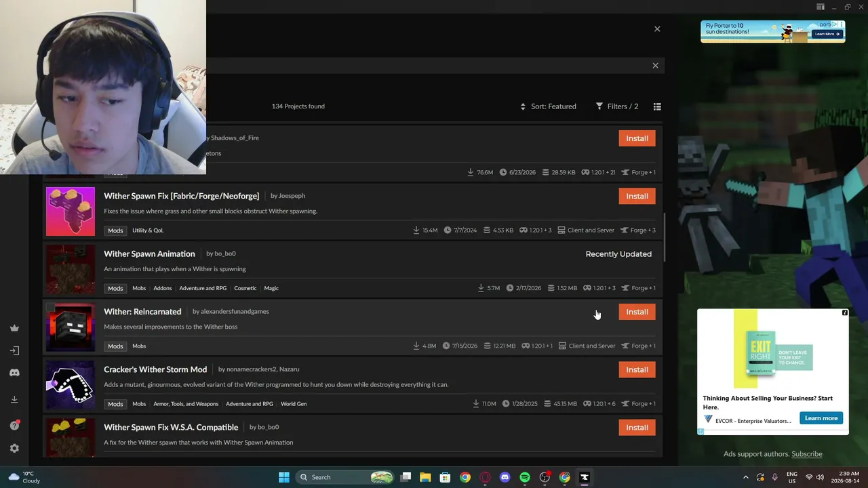Screen dimensions: 868x488
Task: Open the Filters / 2 menu
Action: click(x=616, y=106)
